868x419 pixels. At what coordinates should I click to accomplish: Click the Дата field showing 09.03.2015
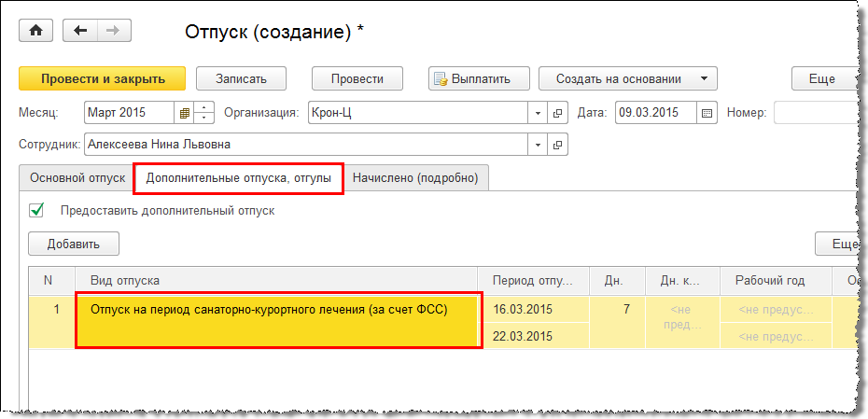click(x=656, y=113)
